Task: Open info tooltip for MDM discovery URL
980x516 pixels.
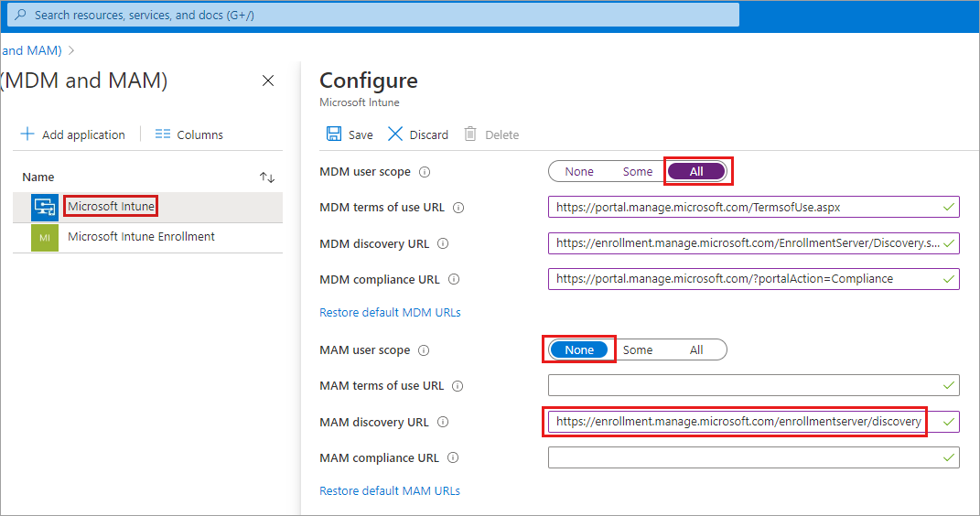Action: pos(443,243)
